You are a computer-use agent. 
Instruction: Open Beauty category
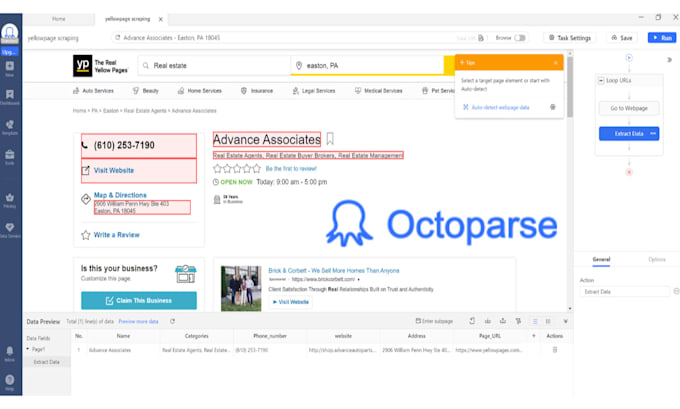tap(146, 91)
